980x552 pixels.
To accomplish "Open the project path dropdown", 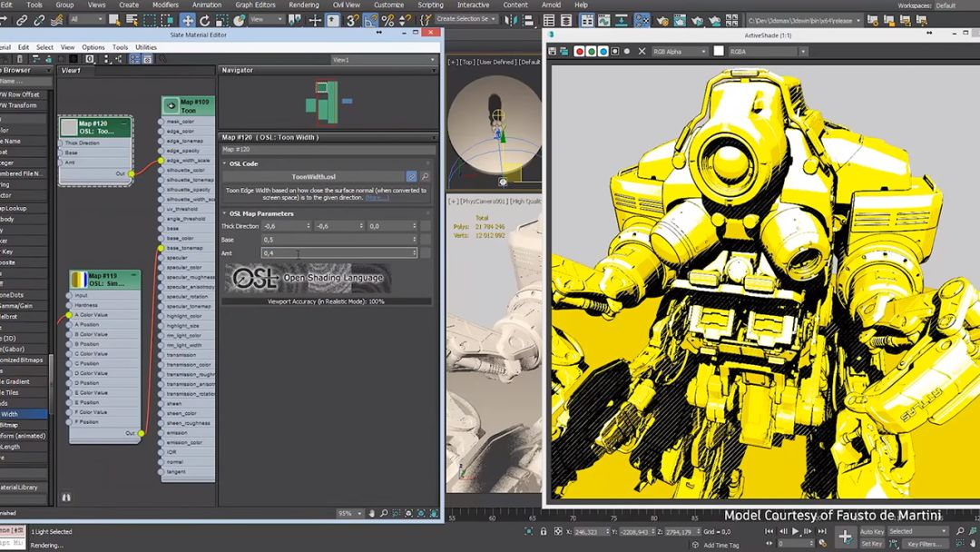I will [804, 21].
